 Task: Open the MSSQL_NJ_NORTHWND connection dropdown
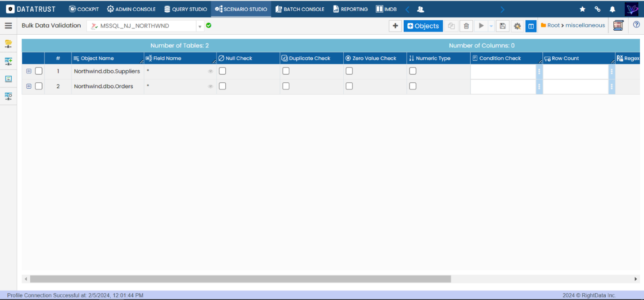pos(200,26)
